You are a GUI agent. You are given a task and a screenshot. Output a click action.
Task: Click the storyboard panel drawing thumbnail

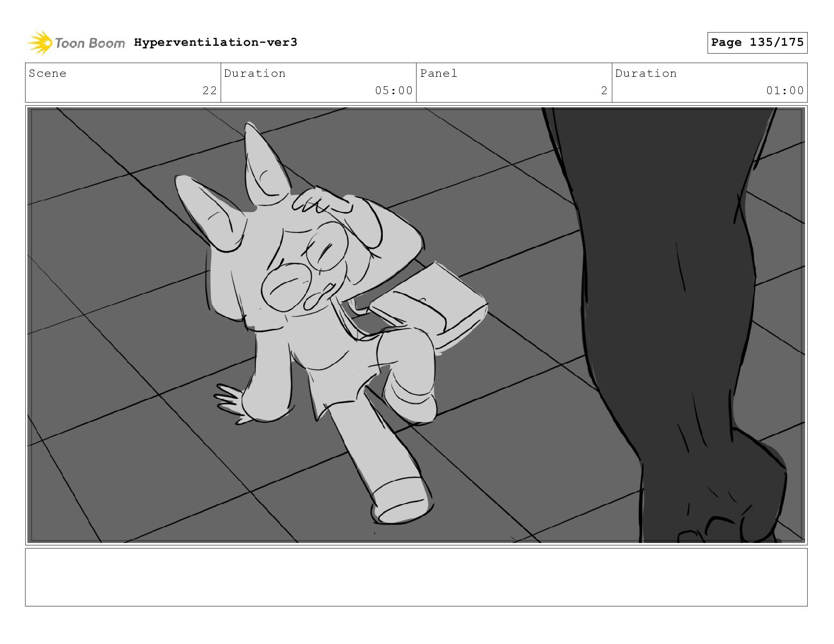click(x=416, y=325)
